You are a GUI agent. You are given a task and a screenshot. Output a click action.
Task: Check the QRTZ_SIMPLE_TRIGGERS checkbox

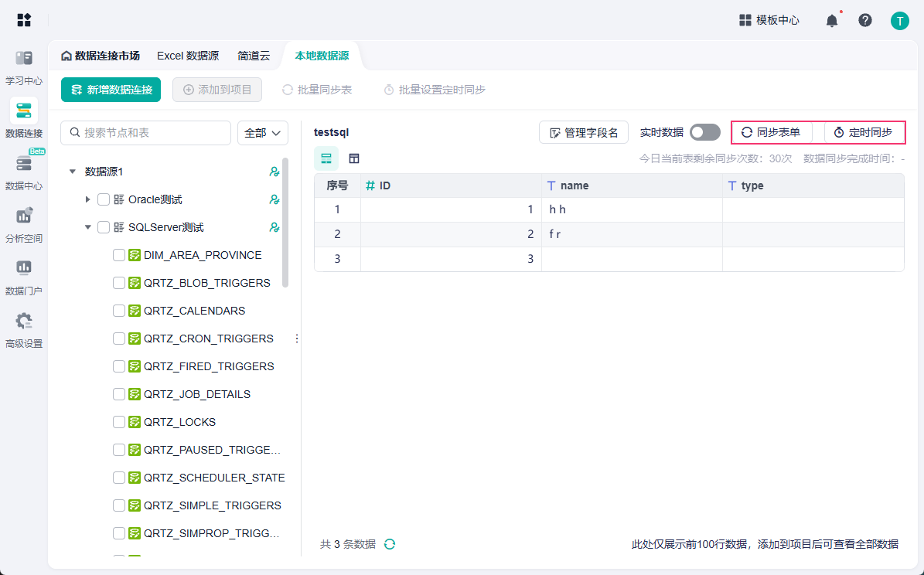pyautogui.click(x=118, y=505)
